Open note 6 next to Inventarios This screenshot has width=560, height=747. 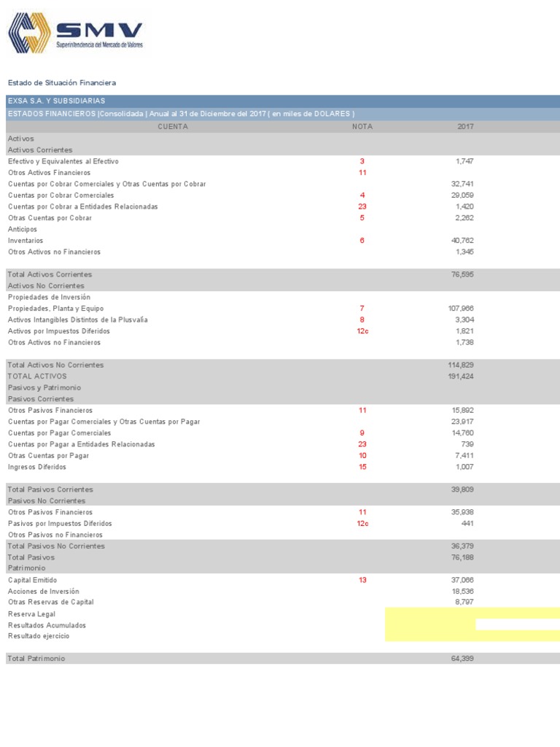[x=362, y=241]
